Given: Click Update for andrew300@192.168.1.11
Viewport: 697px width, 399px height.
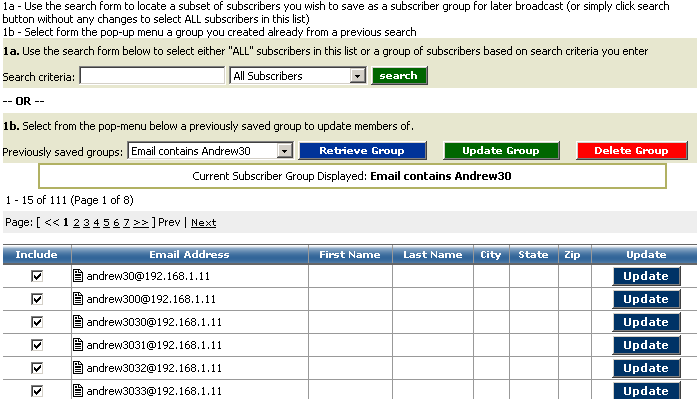Looking at the screenshot, I should coord(646,299).
